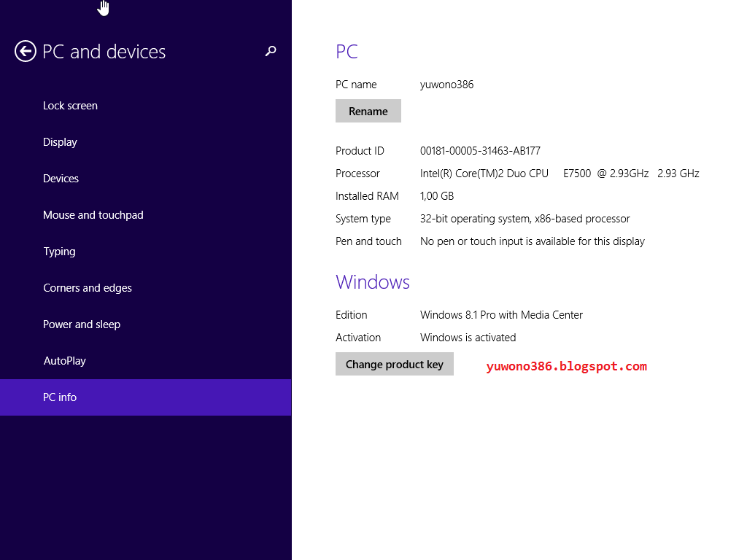Select Devices in the sidebar
Image resolution: width=747 pixels, height=560 pixels.
tap(146, 179)
